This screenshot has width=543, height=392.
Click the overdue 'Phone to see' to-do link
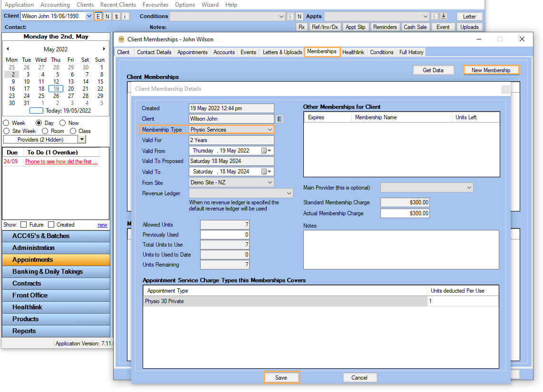(61, 162)
